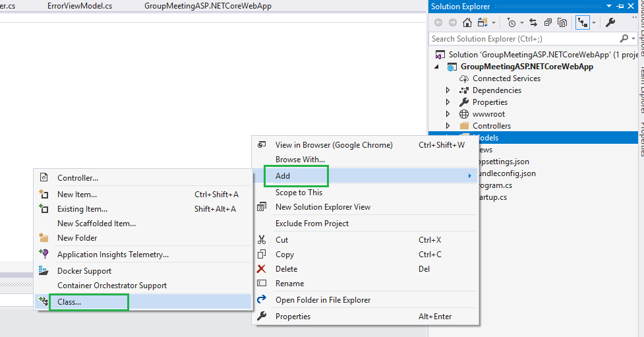Click the search magnifier icon
The height and width of the screenshot is (337, 644).
click(624, 39)
